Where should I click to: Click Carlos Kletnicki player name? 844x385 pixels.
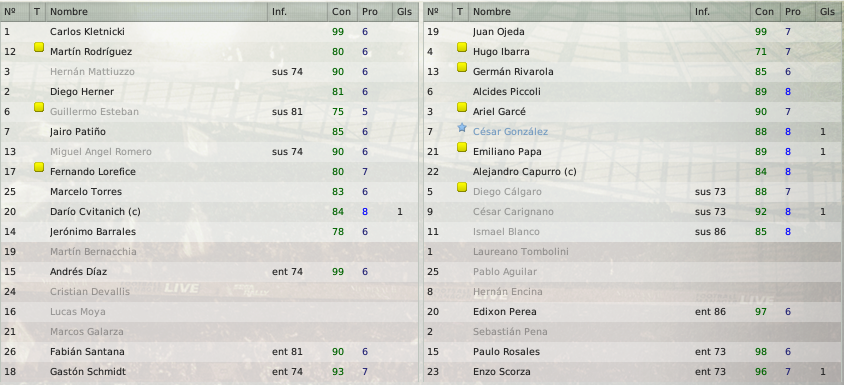(x=87, y=32)
